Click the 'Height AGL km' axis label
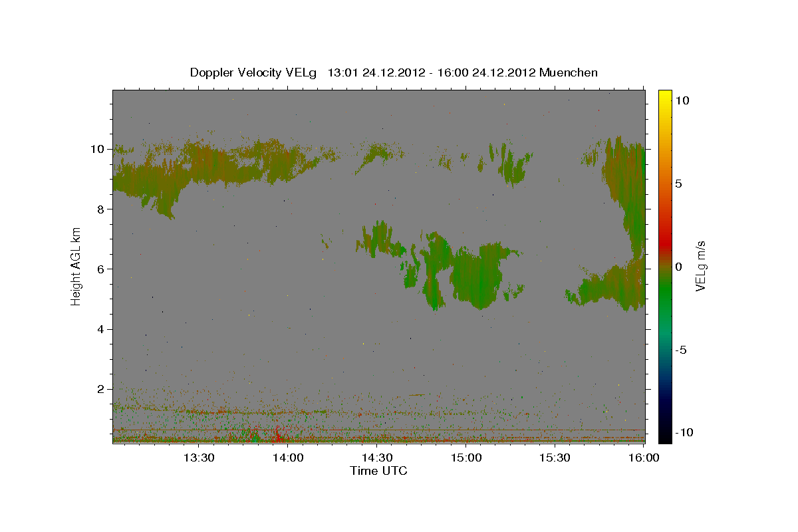The width and height of the screenshot is (798, 532). [x=76, y=266]
